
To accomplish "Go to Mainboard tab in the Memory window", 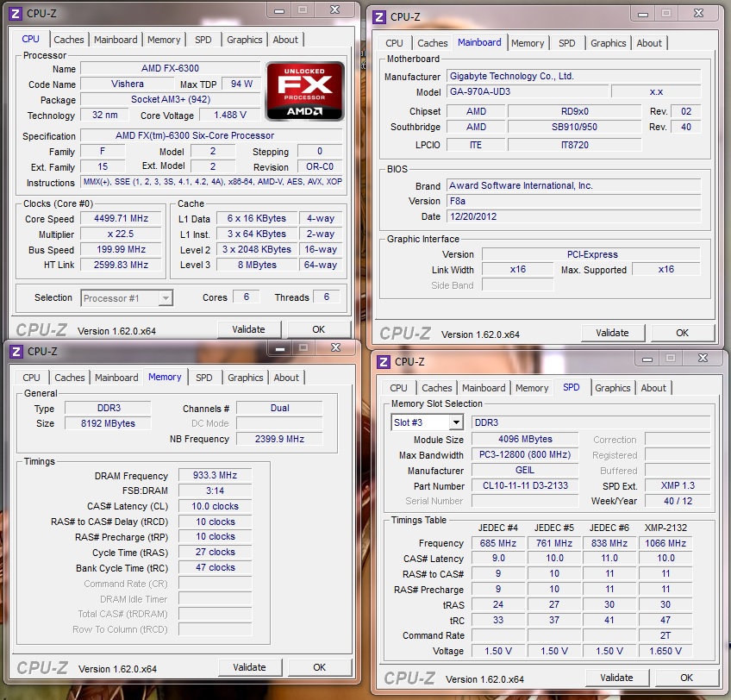I will 116,378.
